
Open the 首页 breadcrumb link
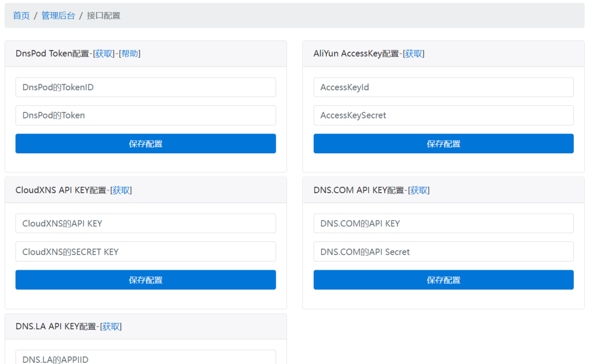(21, 16)
